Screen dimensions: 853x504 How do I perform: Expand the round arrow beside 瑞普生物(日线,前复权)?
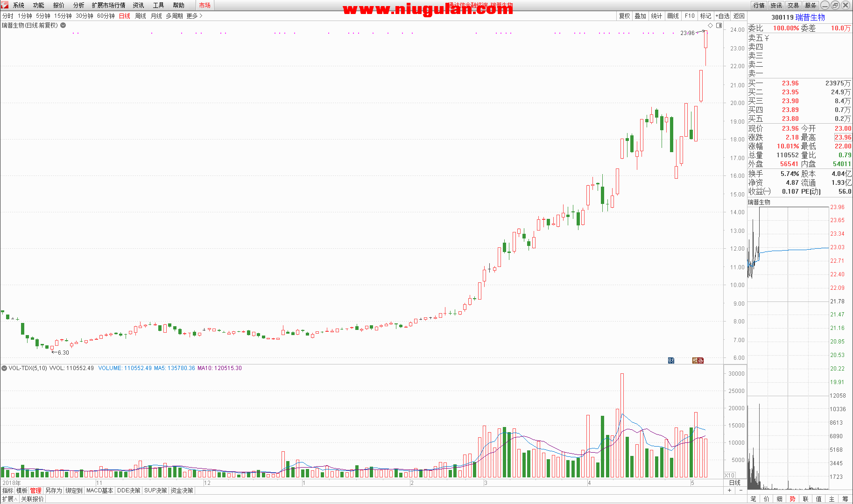tap(63, 26)
